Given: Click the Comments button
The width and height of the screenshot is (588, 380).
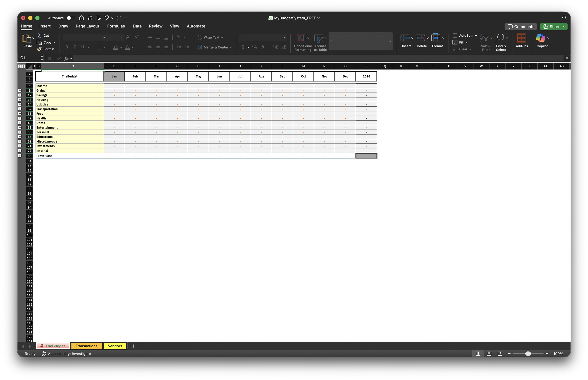Looking at the screenshot, I should (520, 26).
